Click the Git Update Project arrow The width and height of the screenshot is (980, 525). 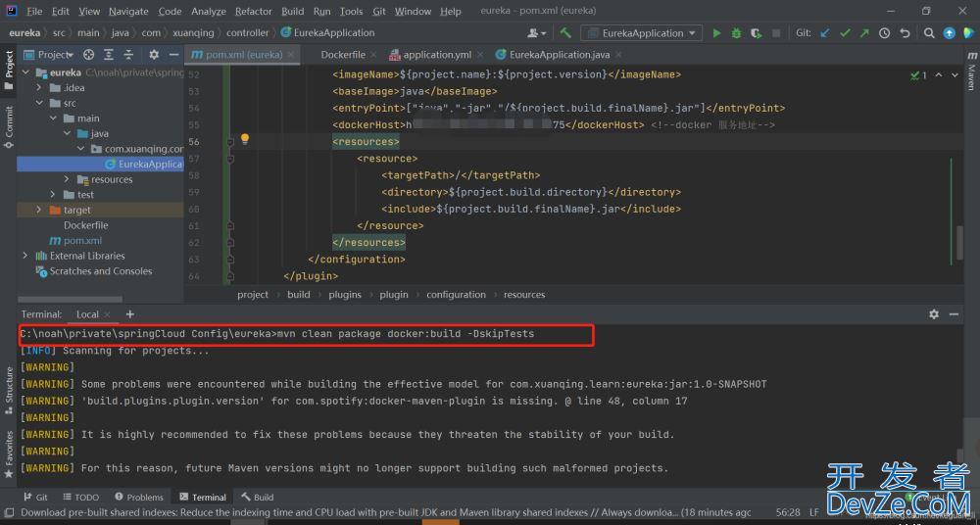point(825,33)
